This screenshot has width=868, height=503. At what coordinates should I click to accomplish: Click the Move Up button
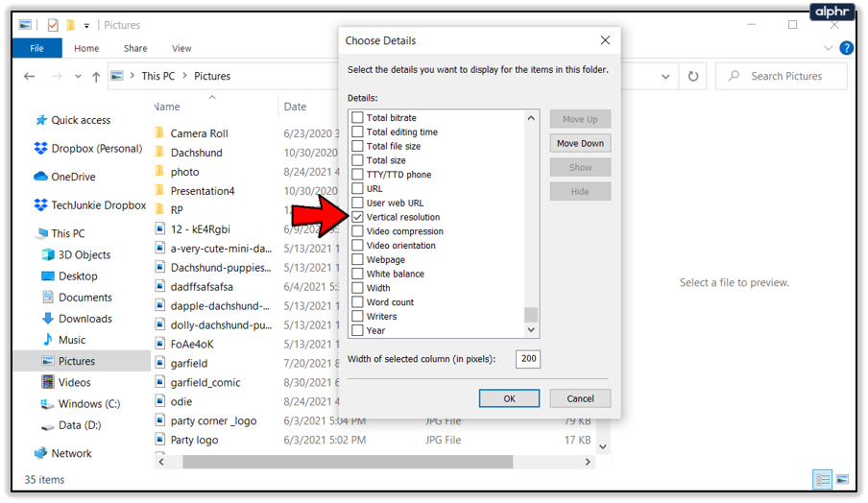pos(580,119)
